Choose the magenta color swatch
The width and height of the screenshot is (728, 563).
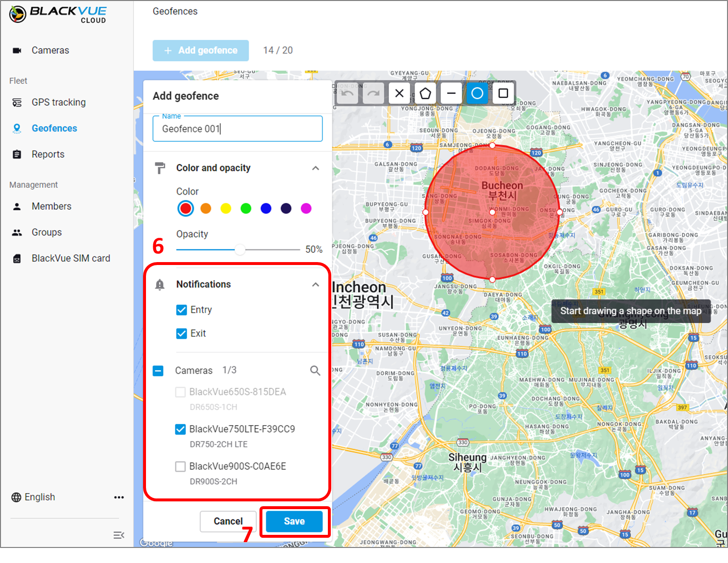click(x=306, y=208)
